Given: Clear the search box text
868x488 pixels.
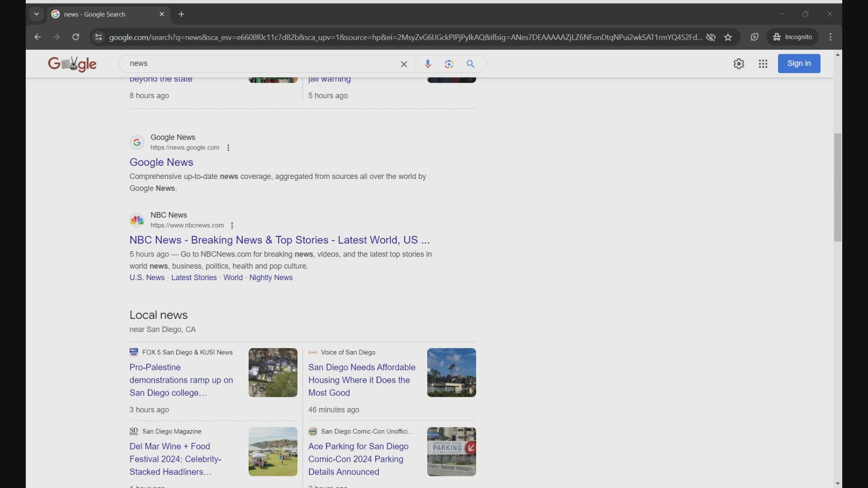Looking at the screenshot, I should [x=404, y=64].
